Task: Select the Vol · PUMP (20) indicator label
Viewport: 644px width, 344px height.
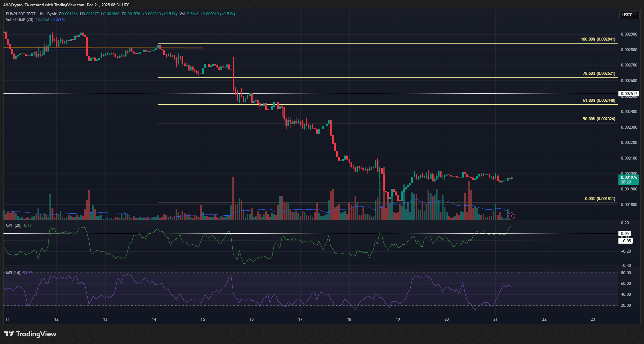Action: (20, 20)
